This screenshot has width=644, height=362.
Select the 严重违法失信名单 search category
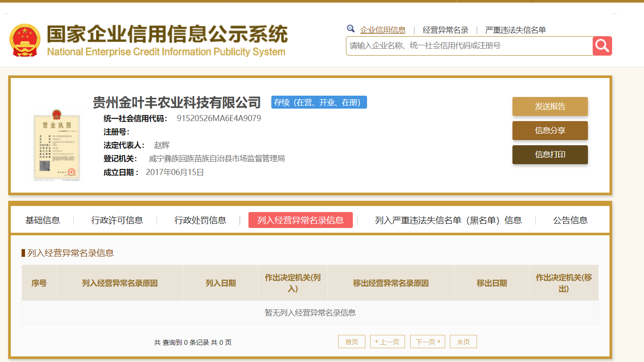[515, 30]
